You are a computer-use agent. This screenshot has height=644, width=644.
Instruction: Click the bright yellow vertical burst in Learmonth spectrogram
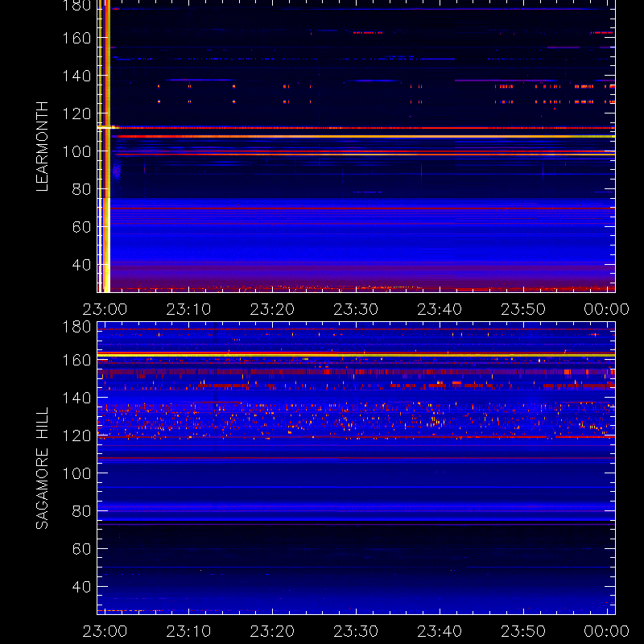(104, 147)
